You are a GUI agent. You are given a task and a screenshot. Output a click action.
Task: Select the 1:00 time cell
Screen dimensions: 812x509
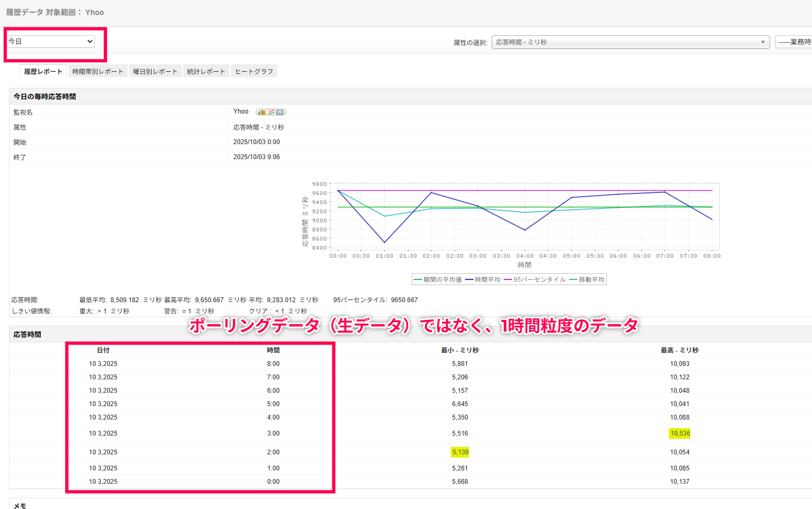coord(273,468)
